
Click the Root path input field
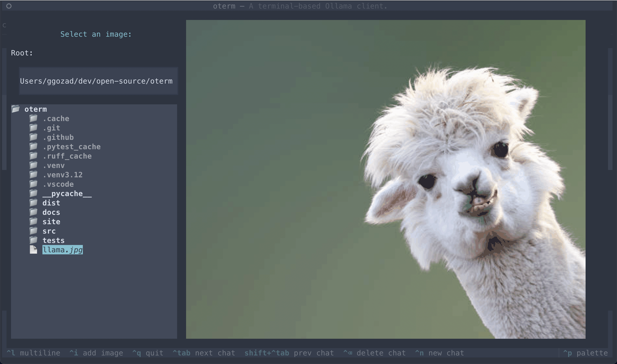point(98,81)
